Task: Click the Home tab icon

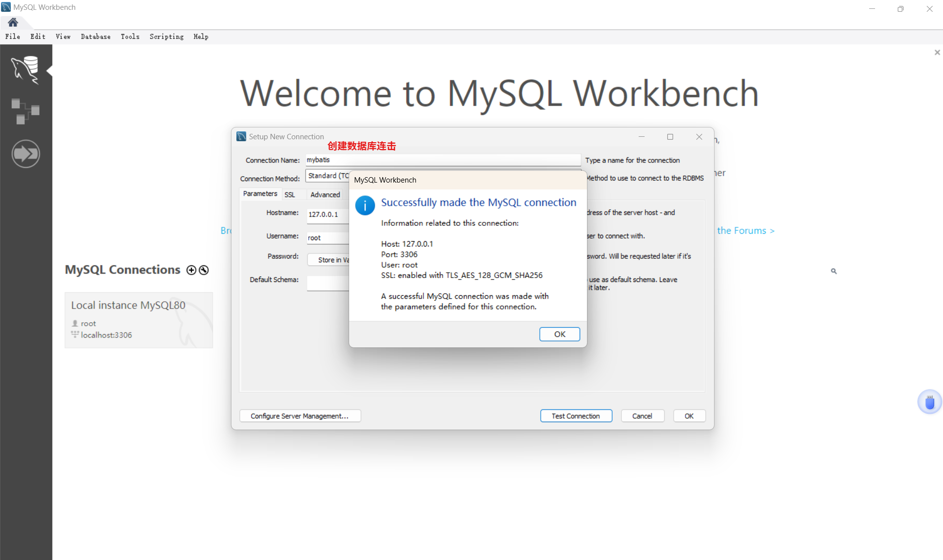Action: pos(13,22)
